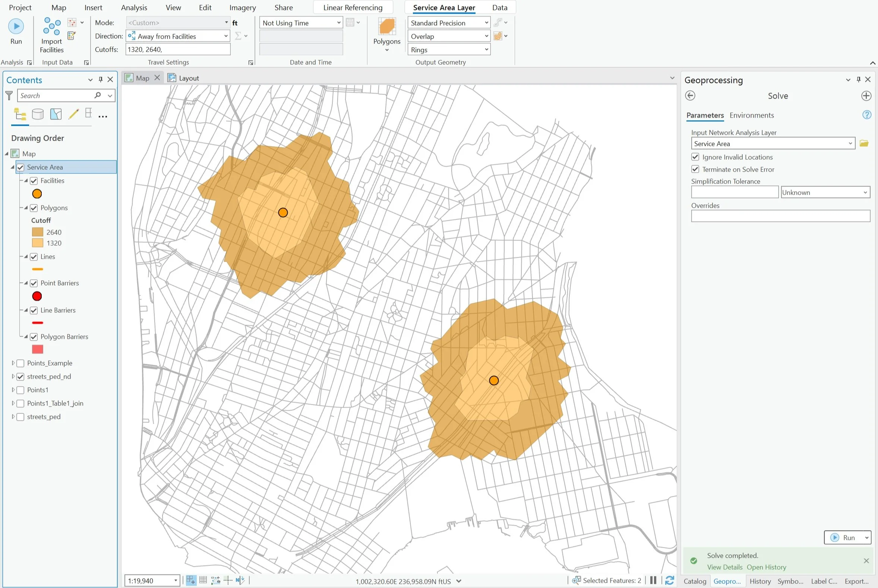Open geoprocessing help question icon

(866, 115)
